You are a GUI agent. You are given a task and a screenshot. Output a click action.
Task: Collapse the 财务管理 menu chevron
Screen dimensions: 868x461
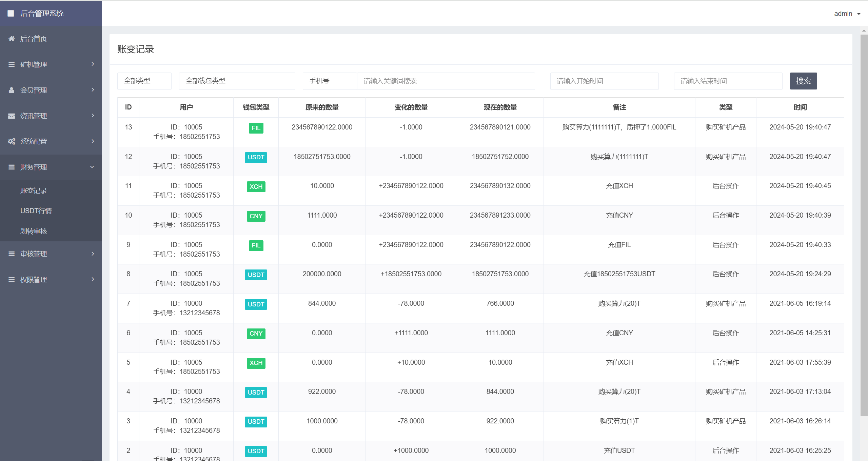point(92,167)
